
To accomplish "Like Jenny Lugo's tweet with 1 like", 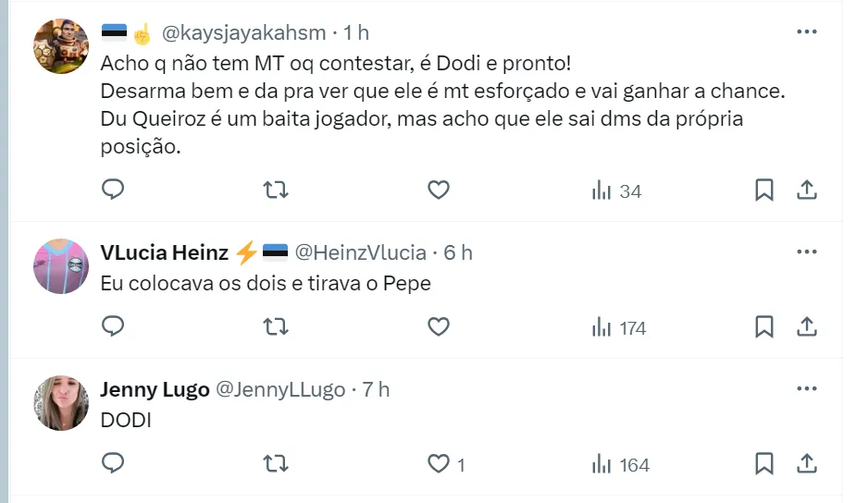I will 439,463.
